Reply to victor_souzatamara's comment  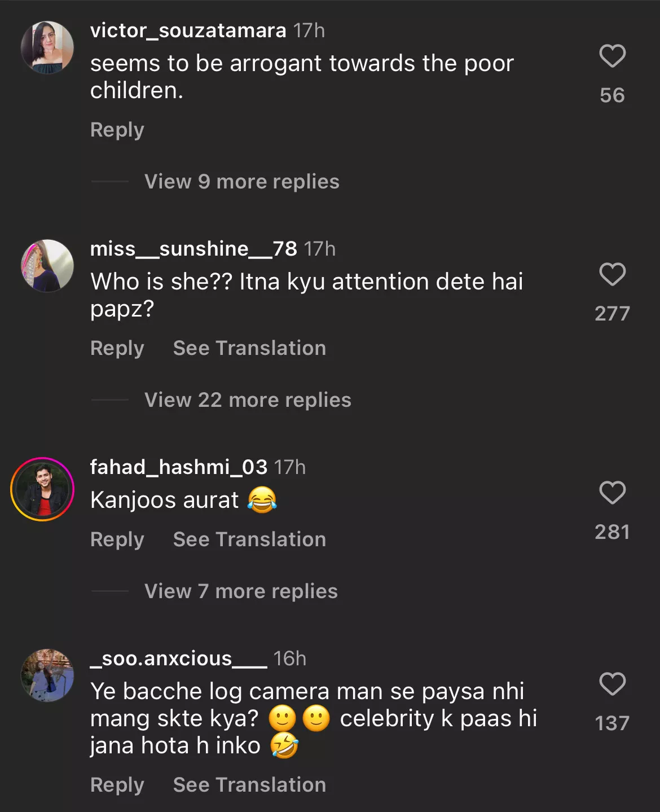pyautogui.click(x=117, y=130)
